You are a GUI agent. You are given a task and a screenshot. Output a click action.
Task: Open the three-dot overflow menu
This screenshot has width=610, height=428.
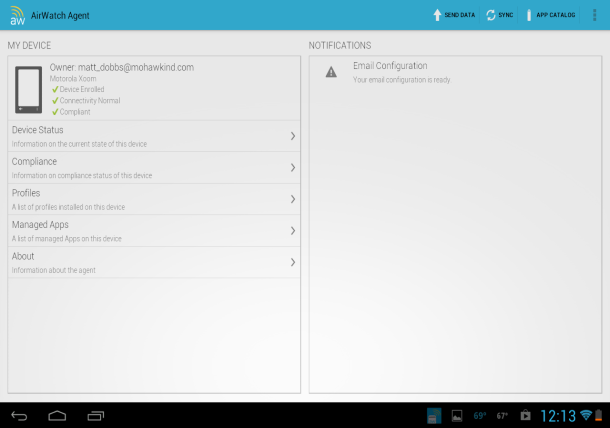pyautogui.click(x=595, y=15)
